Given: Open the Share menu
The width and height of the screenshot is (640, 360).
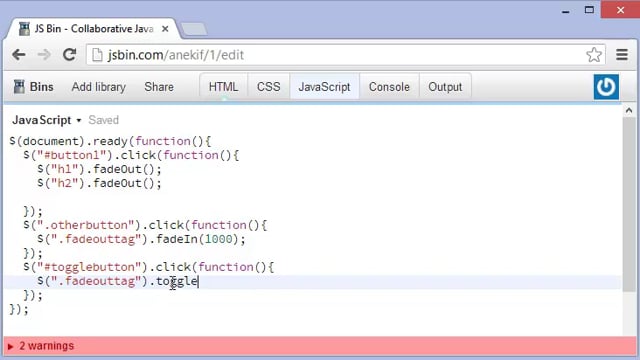Looking at the screenshot, I should [x=159, y=87].
